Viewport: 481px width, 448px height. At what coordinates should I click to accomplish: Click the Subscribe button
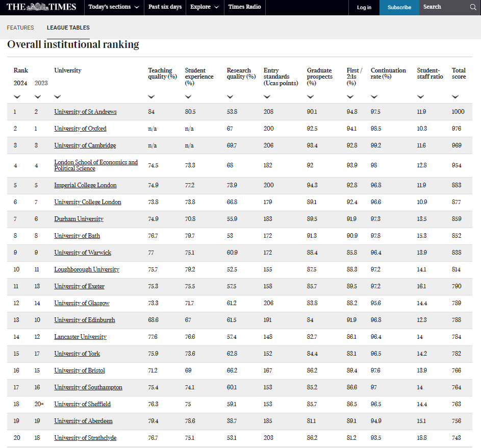[399, 7]
